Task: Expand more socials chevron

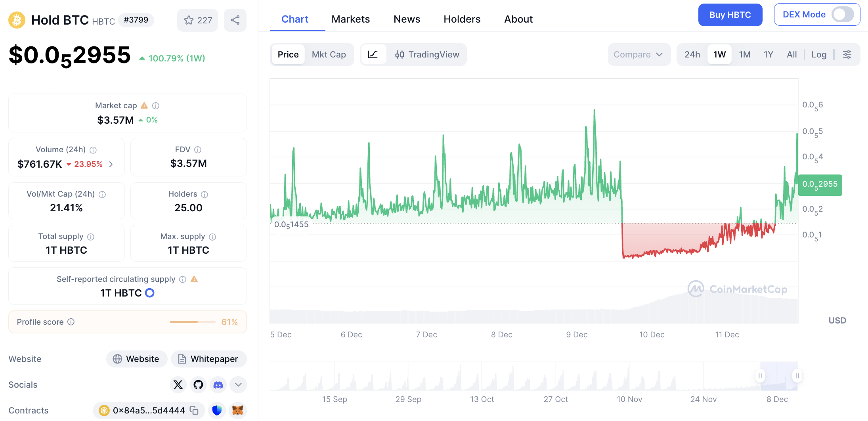Action: click(238, 385)
